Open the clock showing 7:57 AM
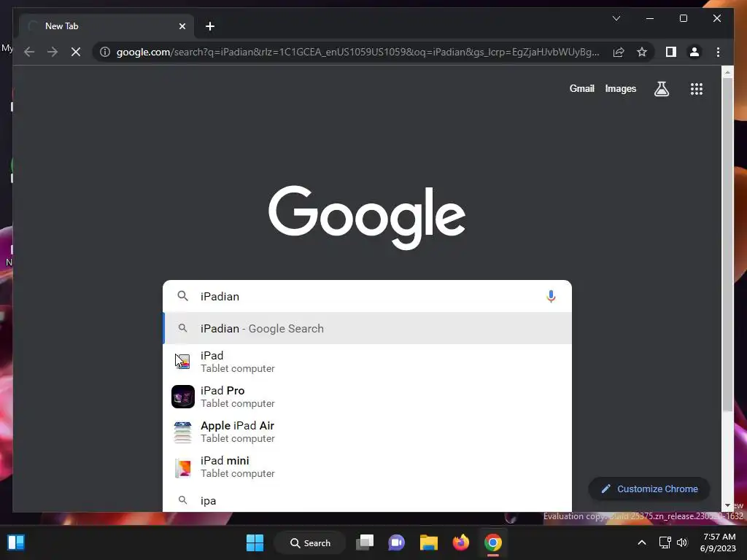This screenshot has height=560, width=747. [x=719, y=542]
